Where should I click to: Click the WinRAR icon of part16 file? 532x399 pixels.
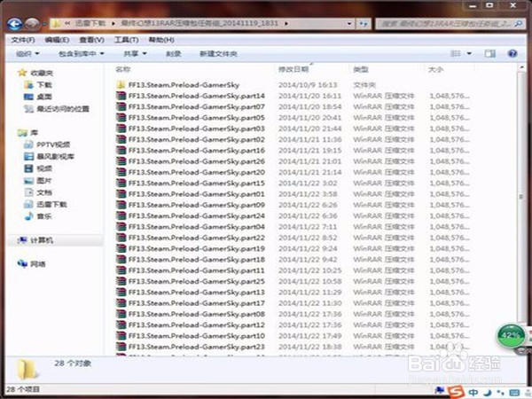pos(121,151)
